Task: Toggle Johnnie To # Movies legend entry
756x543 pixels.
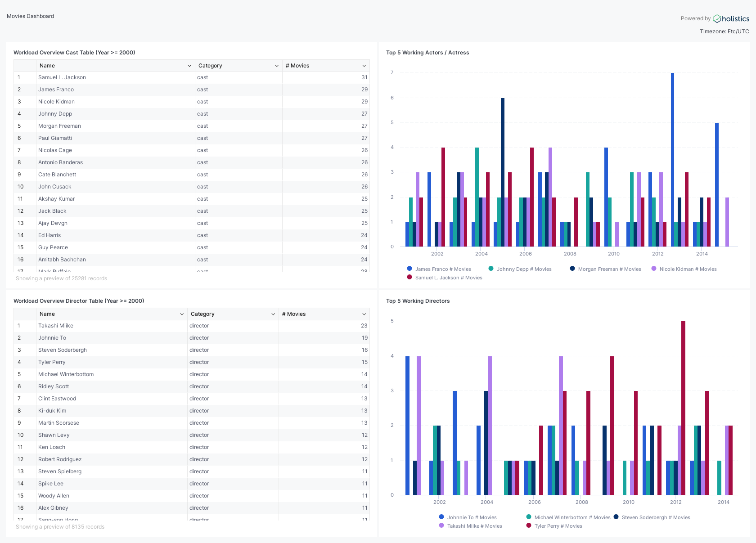Action: (468, 517)
